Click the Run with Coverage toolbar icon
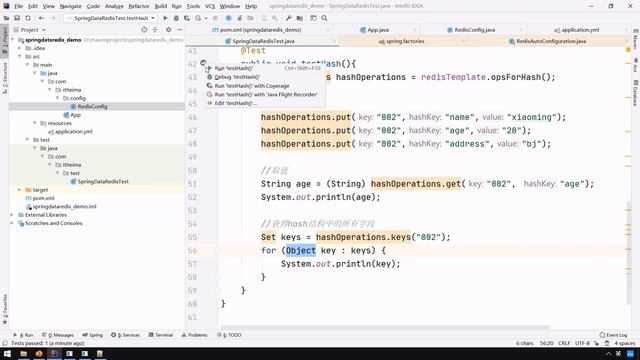640x360 pixels. click(x=187, y=18)
